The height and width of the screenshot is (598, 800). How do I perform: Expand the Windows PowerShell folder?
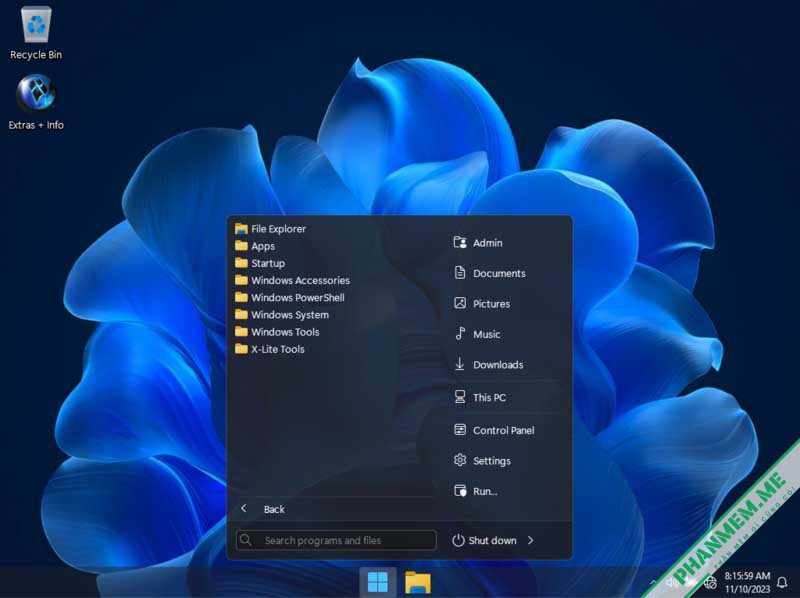[x=289, y=297]
